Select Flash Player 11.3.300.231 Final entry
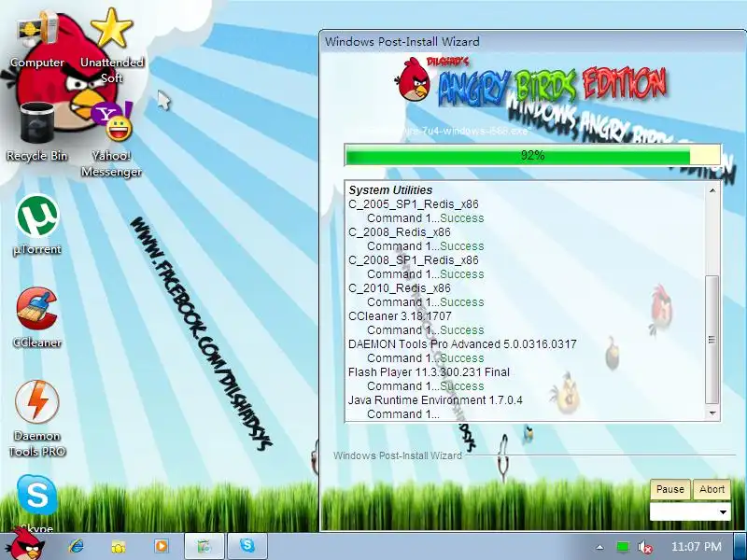Viewport: 747px width, 560px height. [429, 371]
